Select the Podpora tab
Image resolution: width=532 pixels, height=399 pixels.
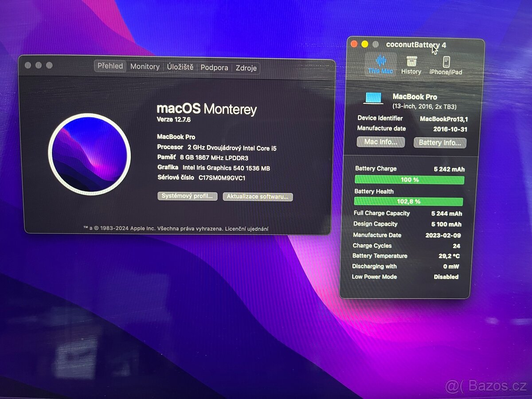(214, 68)
